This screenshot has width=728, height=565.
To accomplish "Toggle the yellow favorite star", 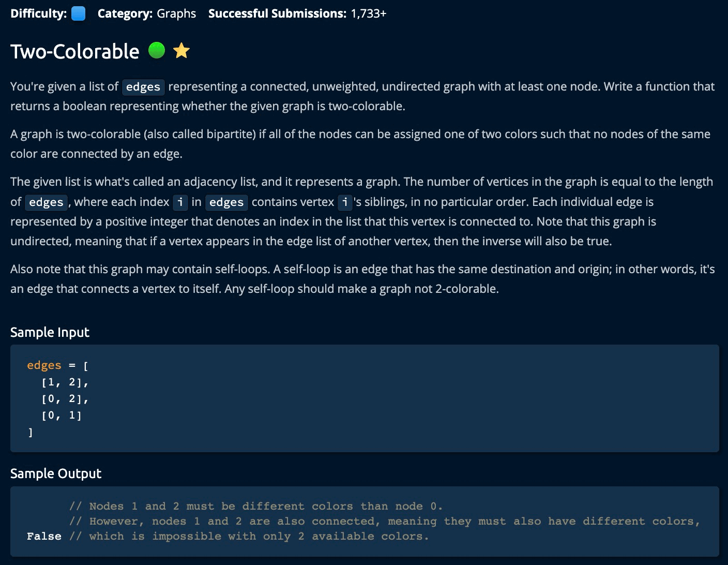I will pos(181,51).
